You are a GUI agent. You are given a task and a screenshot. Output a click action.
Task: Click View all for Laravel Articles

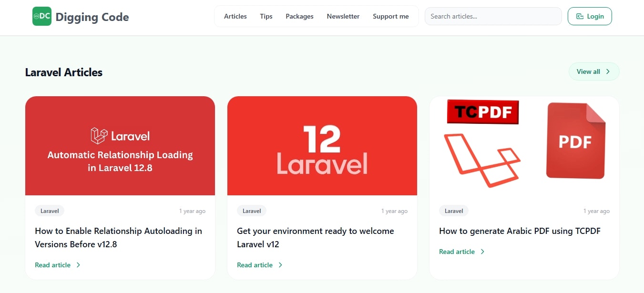(594, 71)
